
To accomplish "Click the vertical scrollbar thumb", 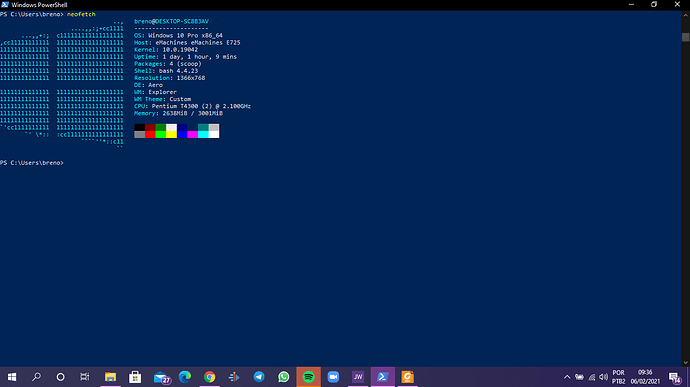I will [686, 37].
